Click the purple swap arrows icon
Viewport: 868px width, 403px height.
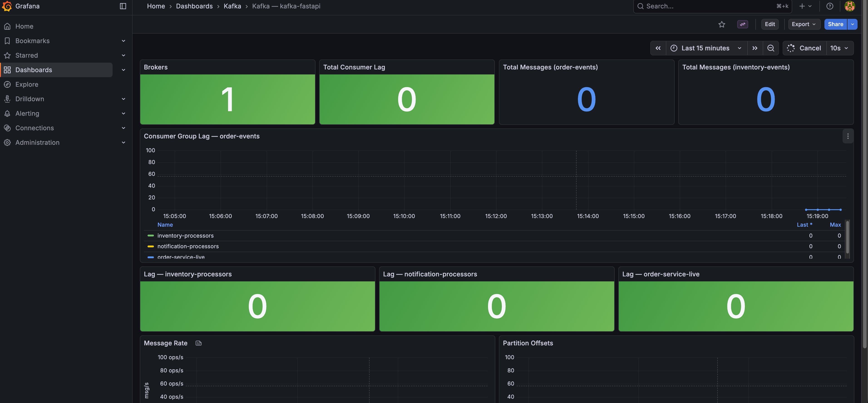coord(742,24)
